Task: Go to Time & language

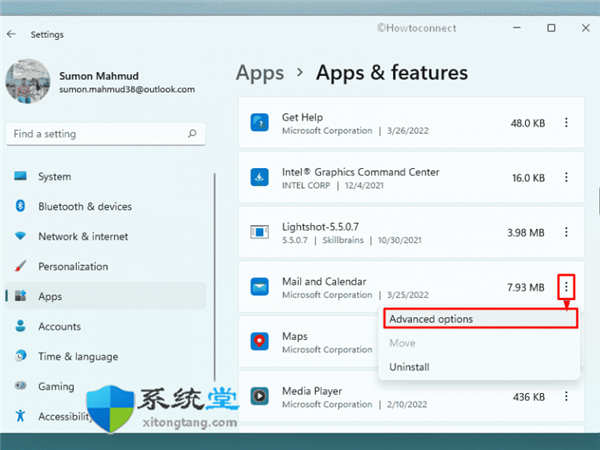Action: (x=78, y=356)
